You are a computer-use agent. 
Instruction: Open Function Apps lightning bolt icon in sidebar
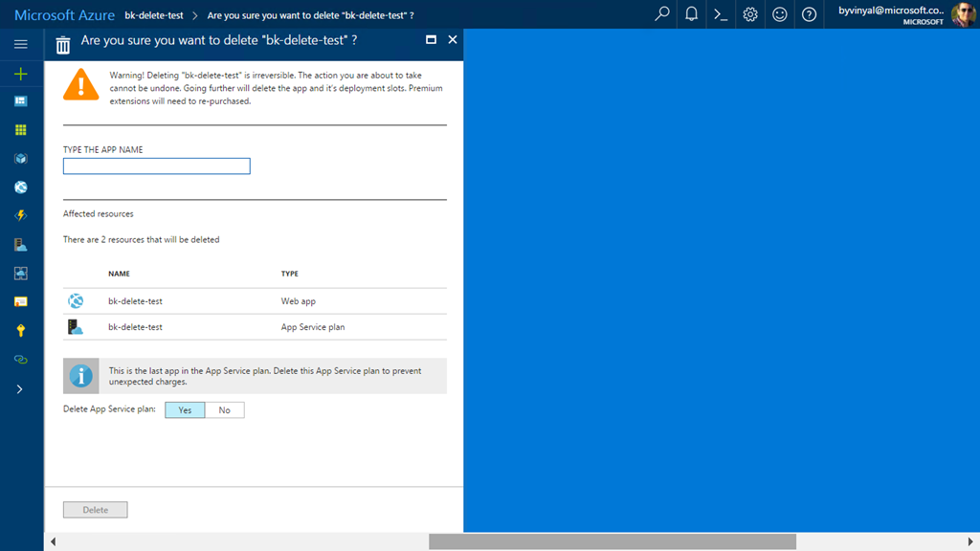pyautogui.click(x=21, y=216)
